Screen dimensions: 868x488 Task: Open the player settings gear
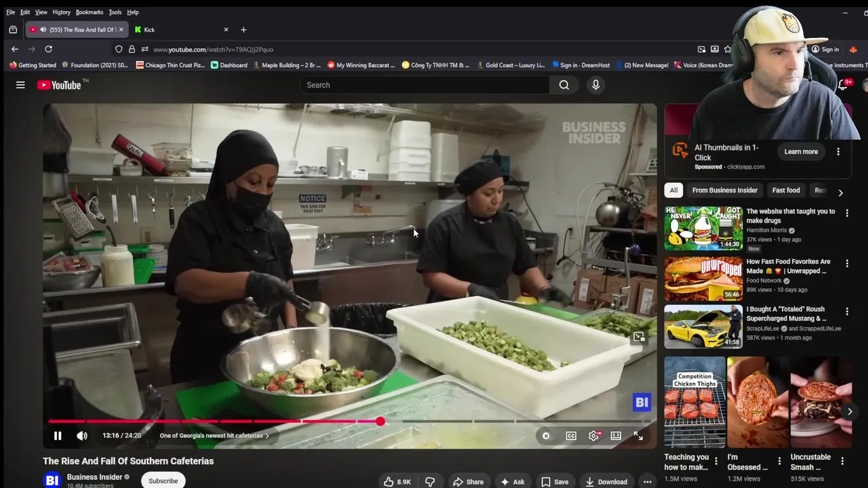pyautogui.click(x=593, y=436)
